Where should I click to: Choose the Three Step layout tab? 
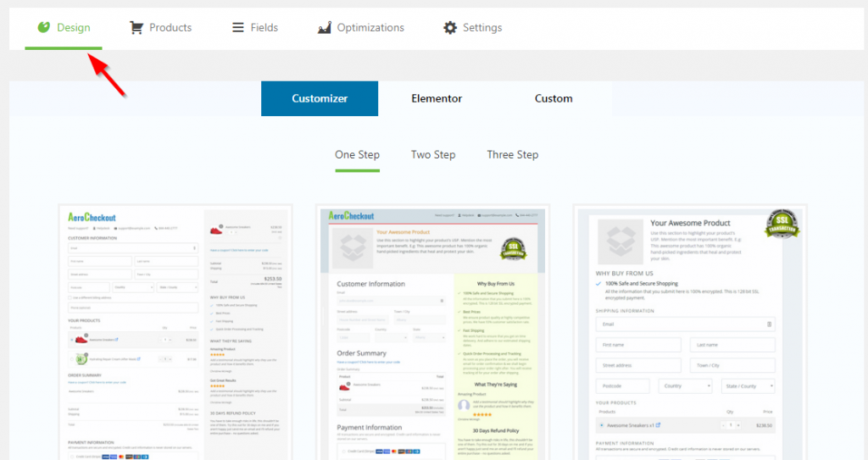pos(512,155)
